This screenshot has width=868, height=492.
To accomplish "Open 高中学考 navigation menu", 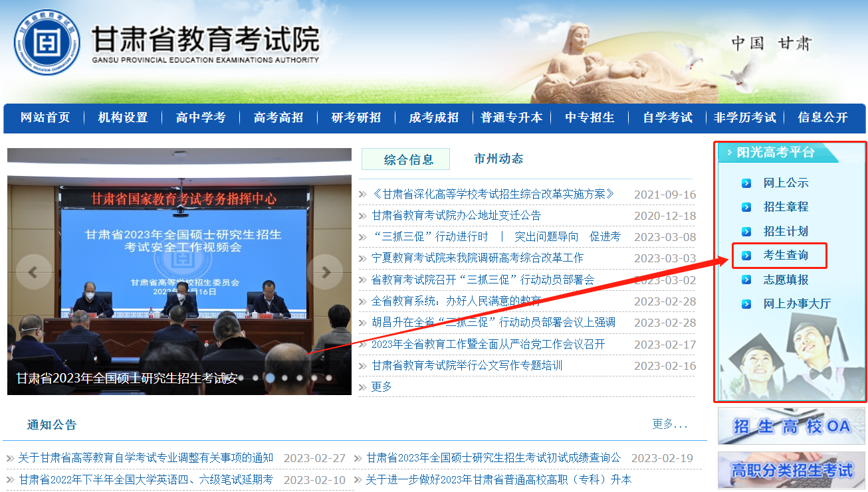I will pyautogui.click(x=201, y=118).
